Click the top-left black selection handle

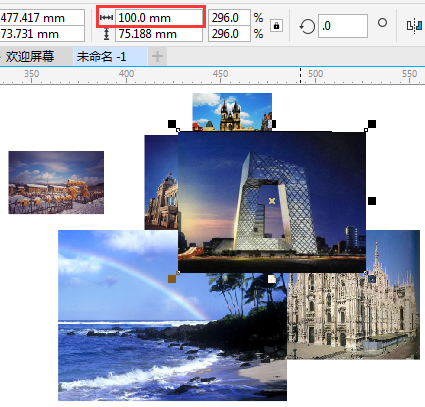[x=172, y=124]
